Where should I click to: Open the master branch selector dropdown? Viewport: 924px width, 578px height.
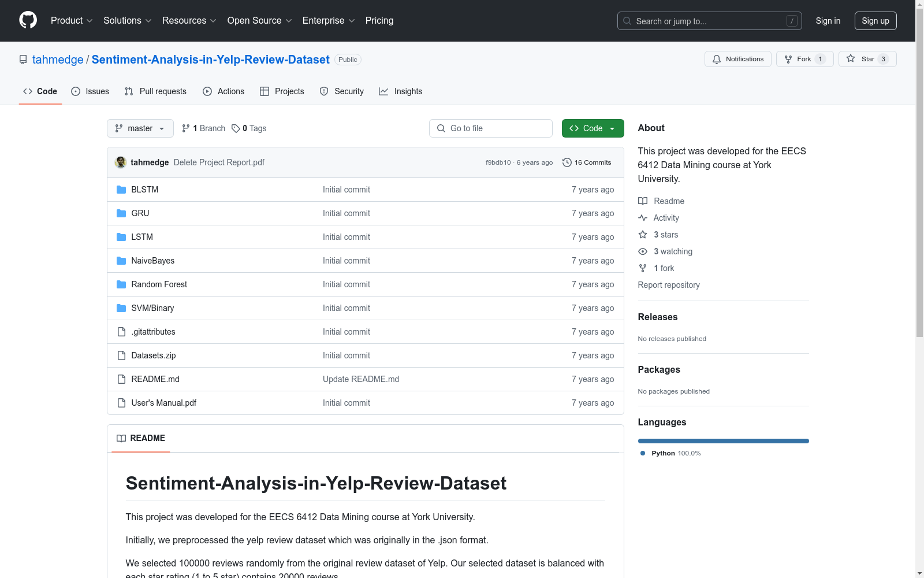(140, 128)
